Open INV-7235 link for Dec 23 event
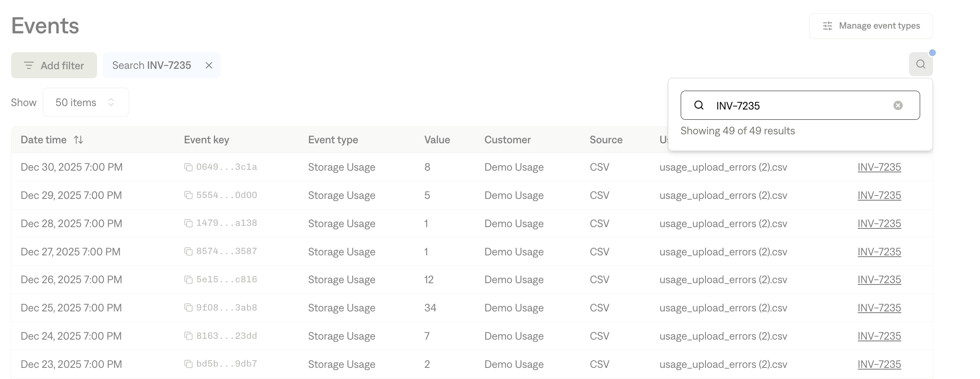Screen dimensions: 980x379 (879, 364)
